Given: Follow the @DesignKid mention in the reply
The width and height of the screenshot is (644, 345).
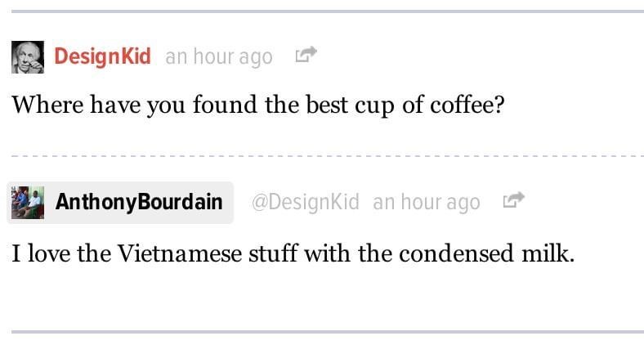Looking at the screenshot, I should point(305,202).
